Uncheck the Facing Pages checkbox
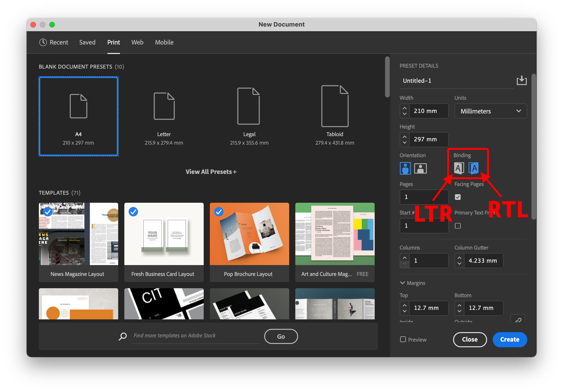This screenshot has height=392, width=563. pyautogui.click(x=458, y=197)
